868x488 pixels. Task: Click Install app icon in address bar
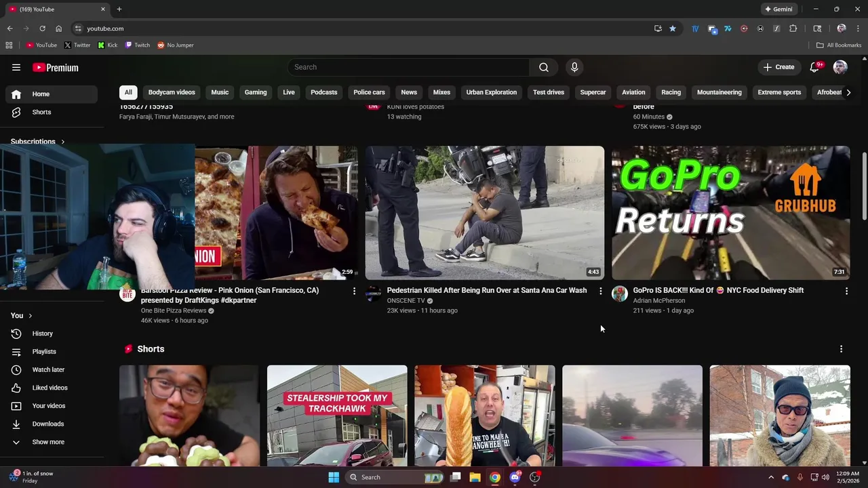658,28
